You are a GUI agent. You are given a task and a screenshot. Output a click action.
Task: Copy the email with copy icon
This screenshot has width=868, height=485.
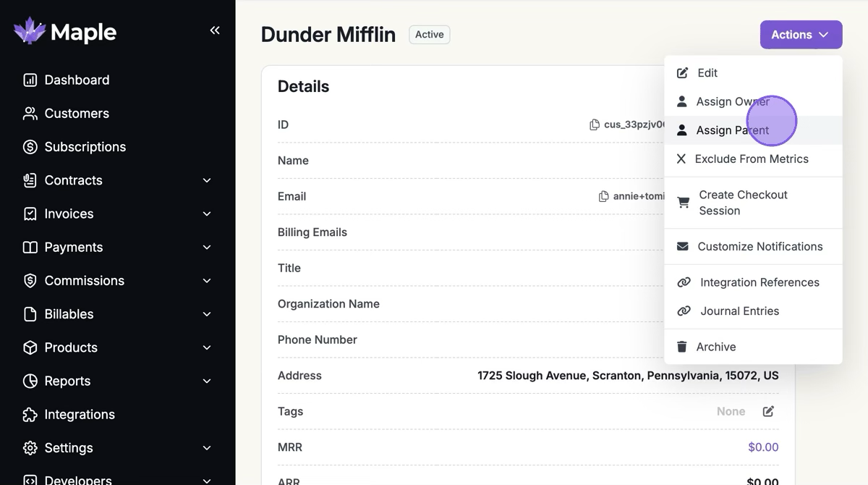point(604,196)
